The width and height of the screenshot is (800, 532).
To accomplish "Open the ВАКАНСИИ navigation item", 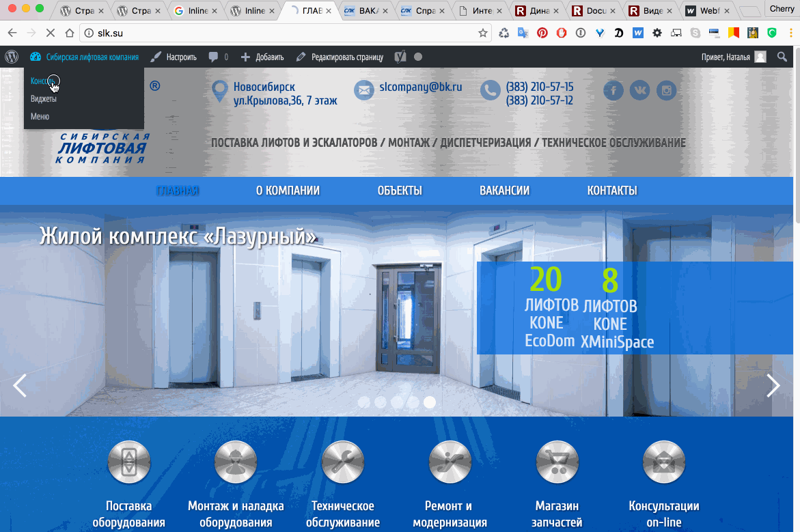I will pos(505,191).
